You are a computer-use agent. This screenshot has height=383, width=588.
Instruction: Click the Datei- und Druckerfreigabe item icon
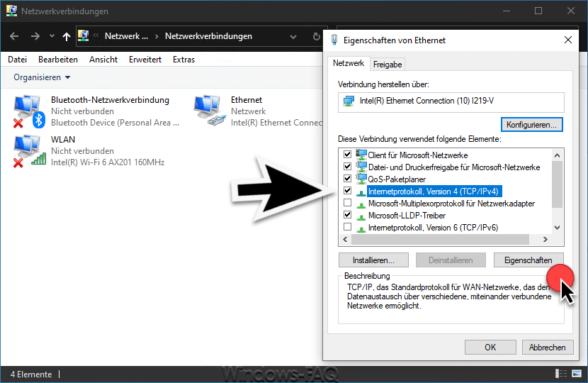tap(361, 167)
